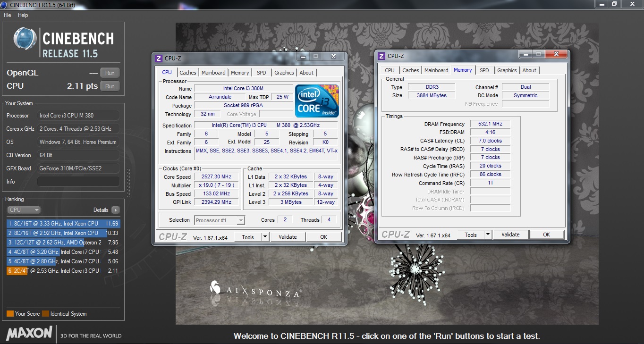Click the right CPU-Z title bar icon

click(381, 56)
